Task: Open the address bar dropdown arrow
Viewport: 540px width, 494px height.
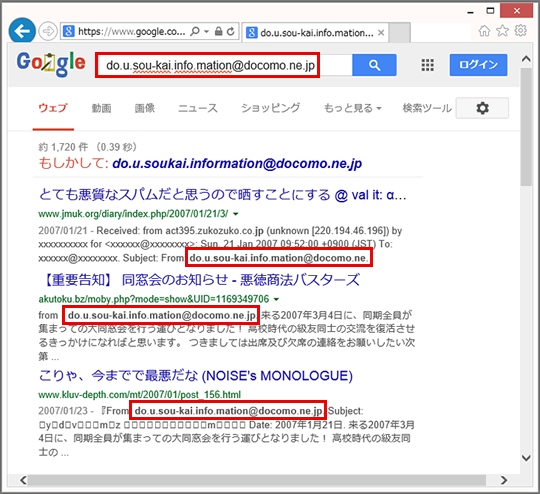Action: coord(207,32)
